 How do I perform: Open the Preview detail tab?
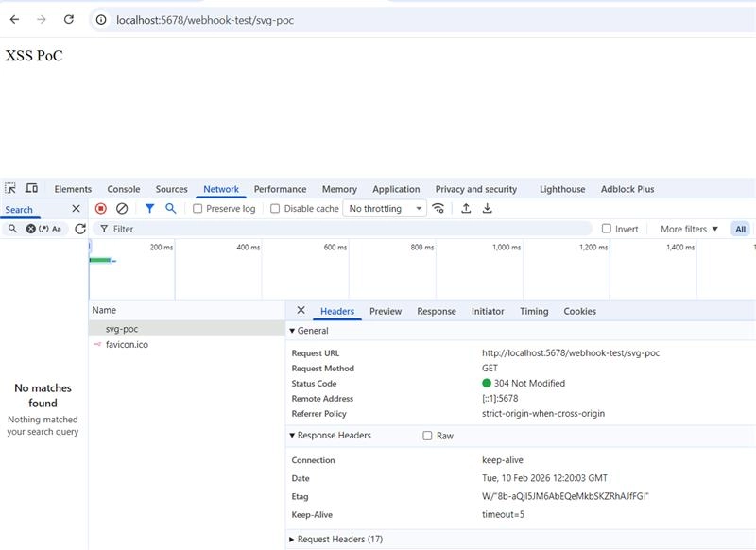(x=386, y=311)
